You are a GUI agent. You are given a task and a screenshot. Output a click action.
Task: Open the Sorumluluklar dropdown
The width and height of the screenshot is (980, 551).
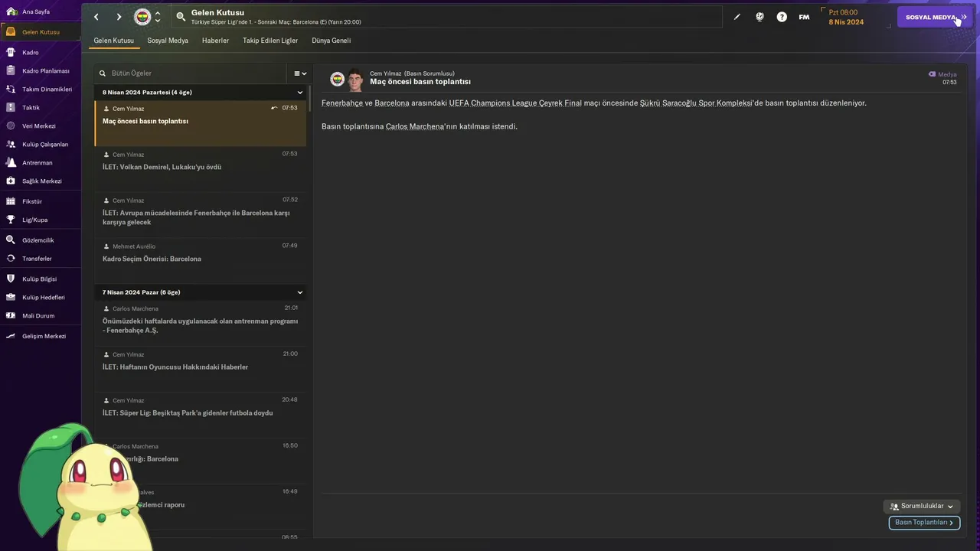(922, 507)
